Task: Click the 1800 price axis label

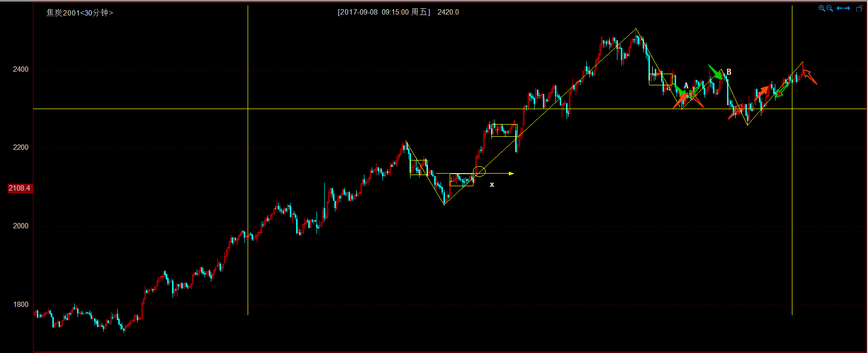Action: (21, 305)
